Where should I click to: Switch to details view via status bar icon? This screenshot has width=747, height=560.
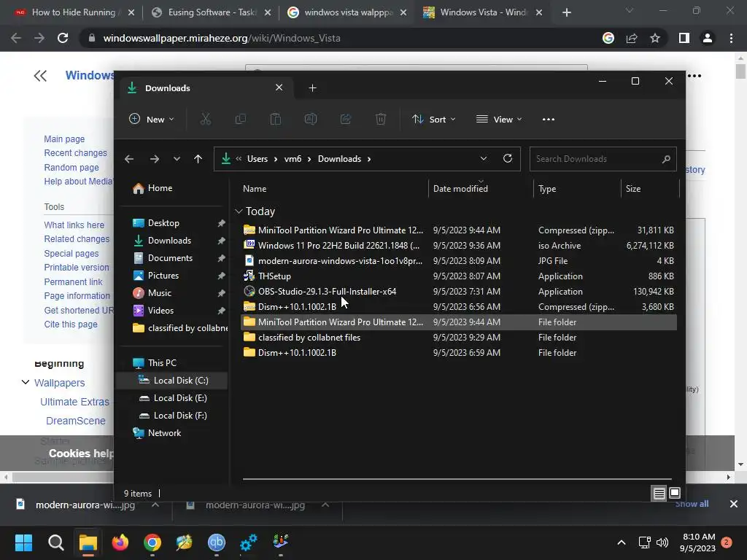tap(659, 494)
